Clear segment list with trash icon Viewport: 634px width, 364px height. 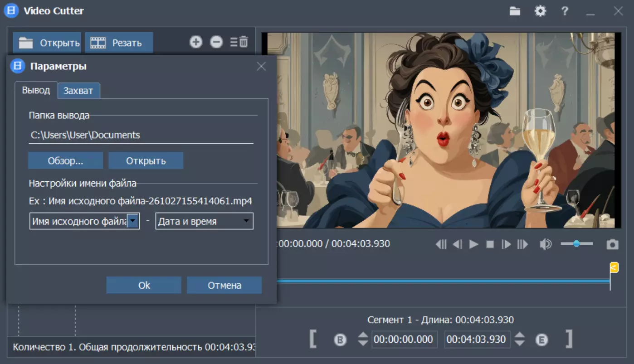pyautogui.click(x=239, y=42)
